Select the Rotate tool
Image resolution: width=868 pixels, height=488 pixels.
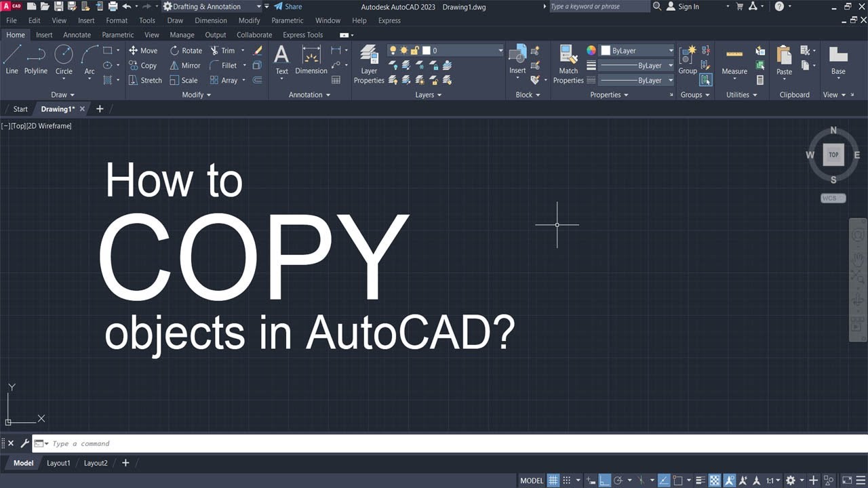pyautogui.click(x=186, y=51)
